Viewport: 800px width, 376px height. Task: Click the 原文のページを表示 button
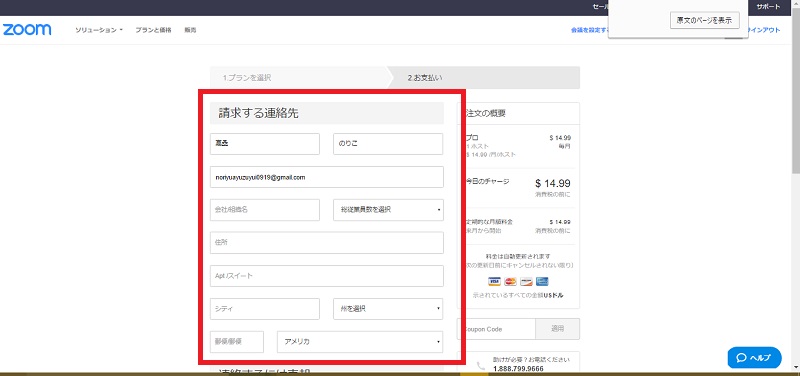click(x=705, y=20)
